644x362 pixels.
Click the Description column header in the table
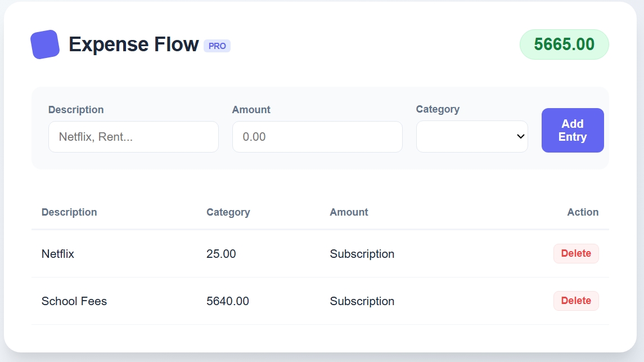pos(69,212)
